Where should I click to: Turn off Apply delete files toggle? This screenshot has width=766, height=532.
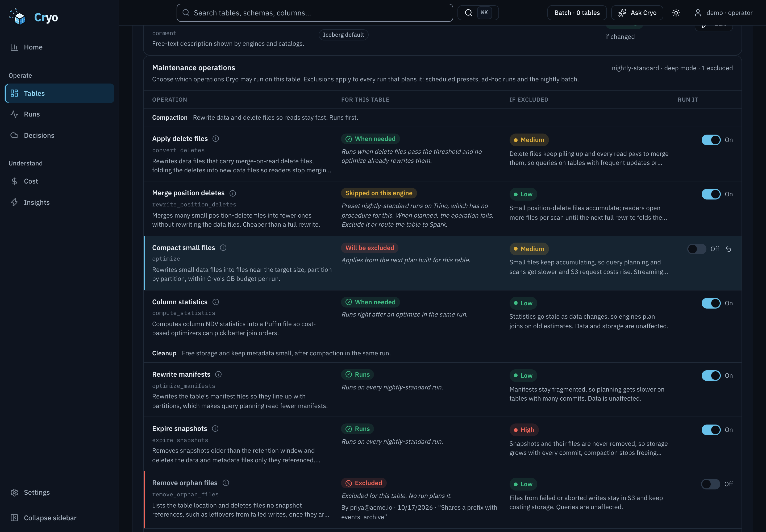pos(711,140)
